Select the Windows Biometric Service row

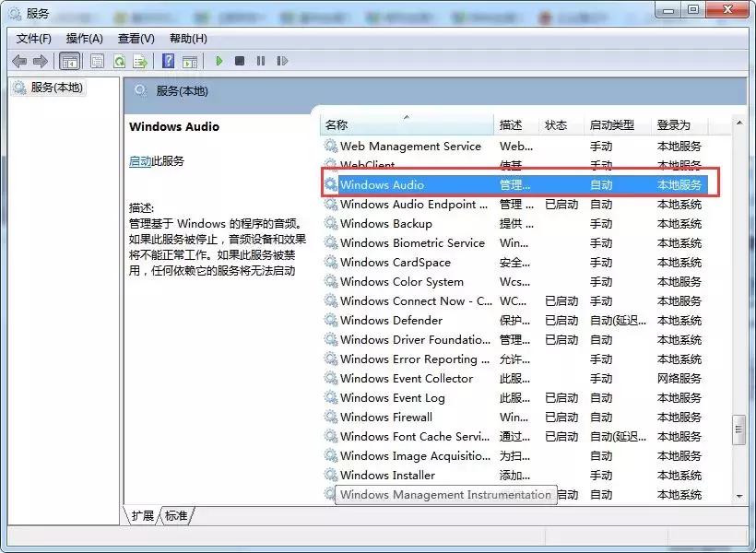click(514, 243)
